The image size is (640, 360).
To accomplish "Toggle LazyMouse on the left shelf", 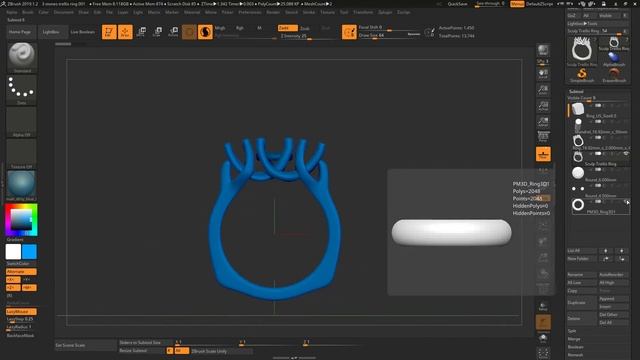I will pyautogui.click(x=21, y=312).
